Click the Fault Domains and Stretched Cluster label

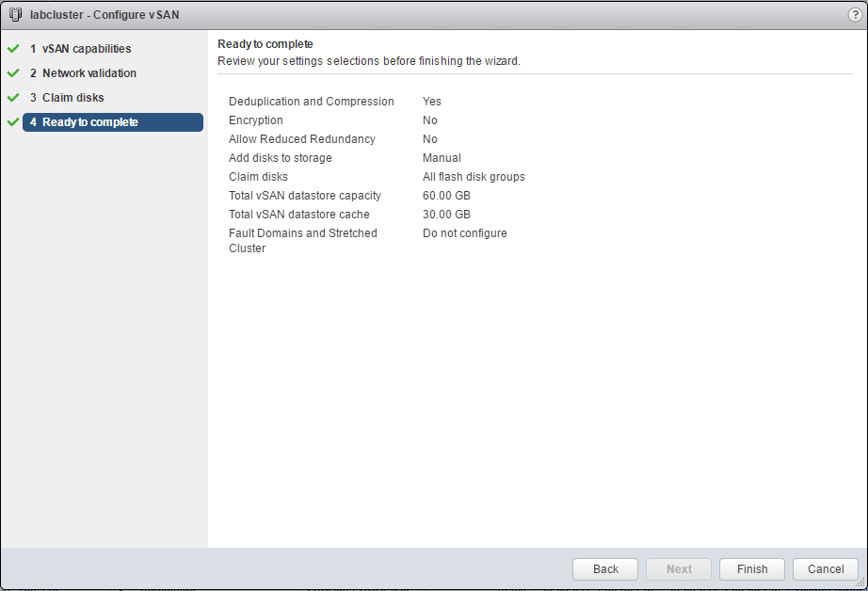303,241
